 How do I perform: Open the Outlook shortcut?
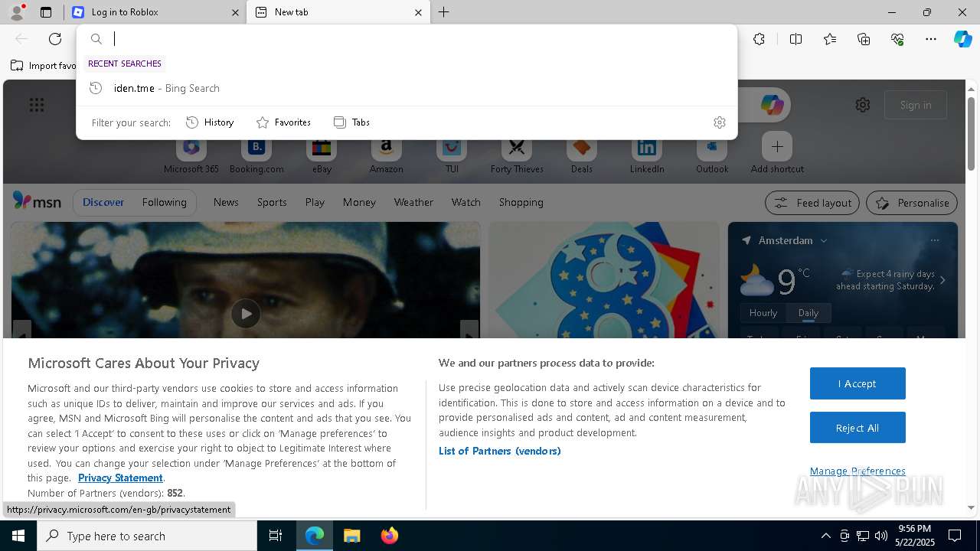point(712,154)
